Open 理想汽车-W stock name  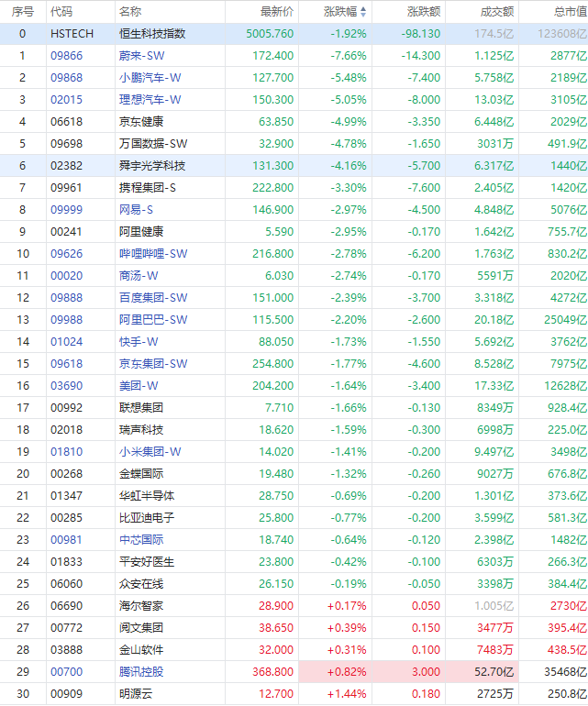[150, 100]
